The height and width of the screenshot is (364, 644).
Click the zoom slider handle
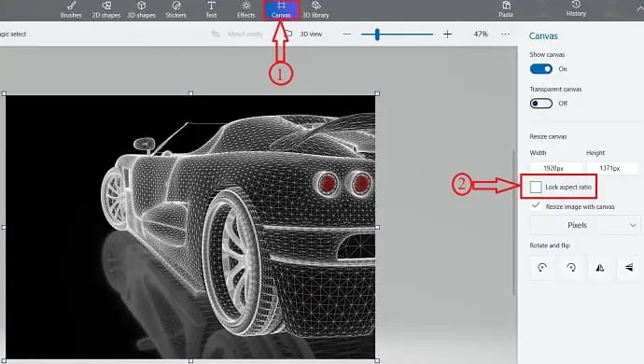377,35
